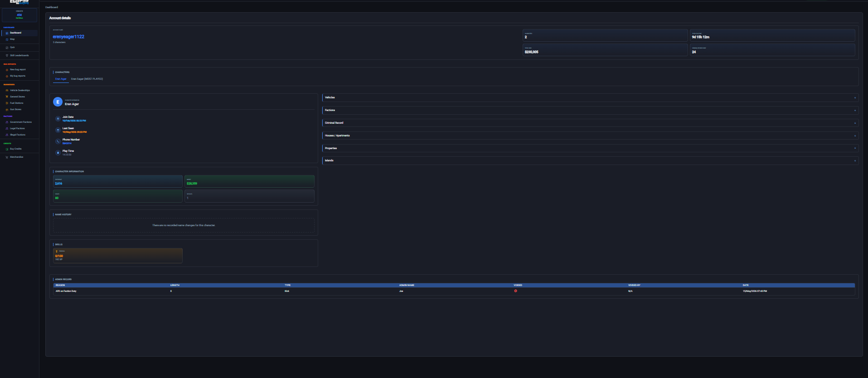The image size is (868, 378).
Task: Click the Buy Credits icon
Action: pyautogui.click(x=7, y=149)
